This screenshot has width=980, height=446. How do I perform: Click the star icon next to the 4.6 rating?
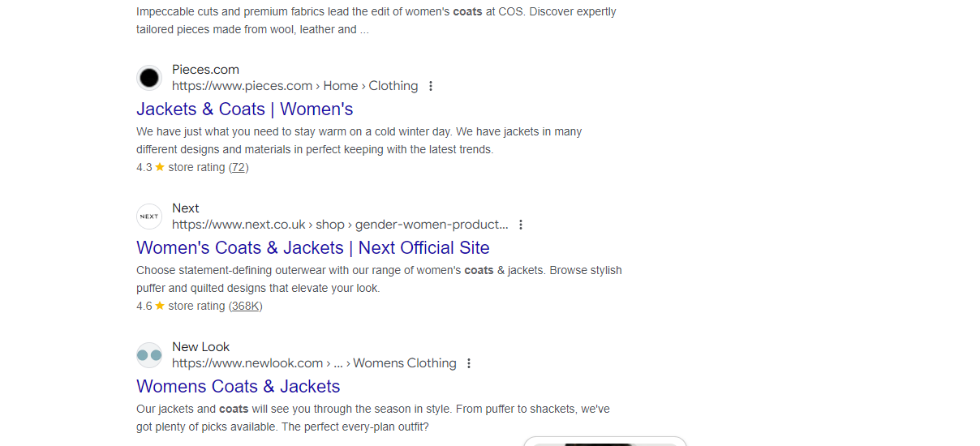pos(160,306)
